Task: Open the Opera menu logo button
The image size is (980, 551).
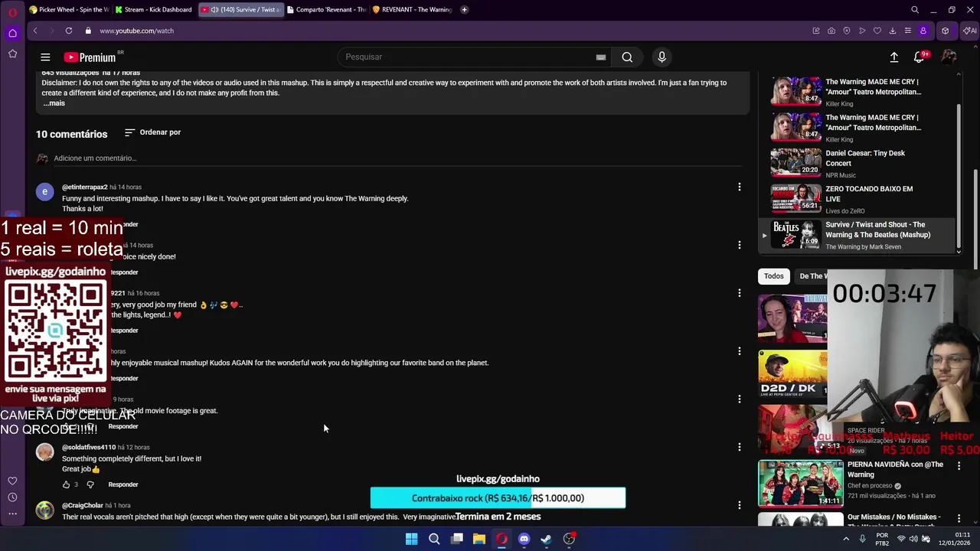Action: pos(12,11)
